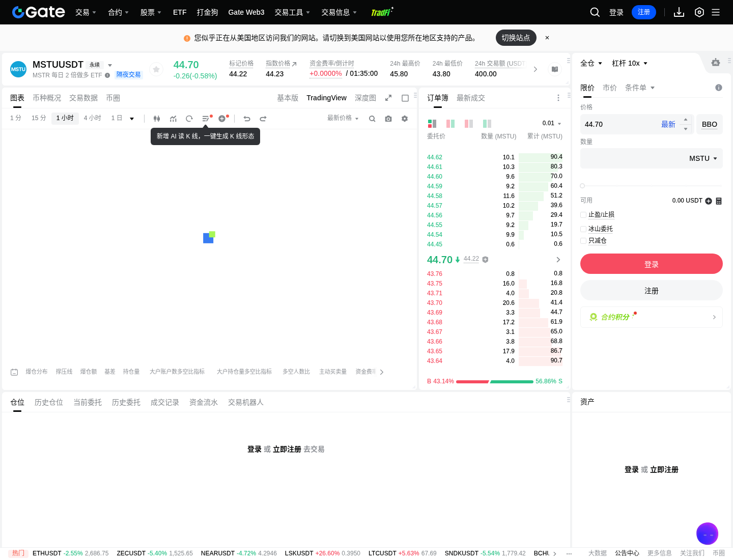Click the 最新 link in price field
The image size is (733, 560).
[668, 124]
